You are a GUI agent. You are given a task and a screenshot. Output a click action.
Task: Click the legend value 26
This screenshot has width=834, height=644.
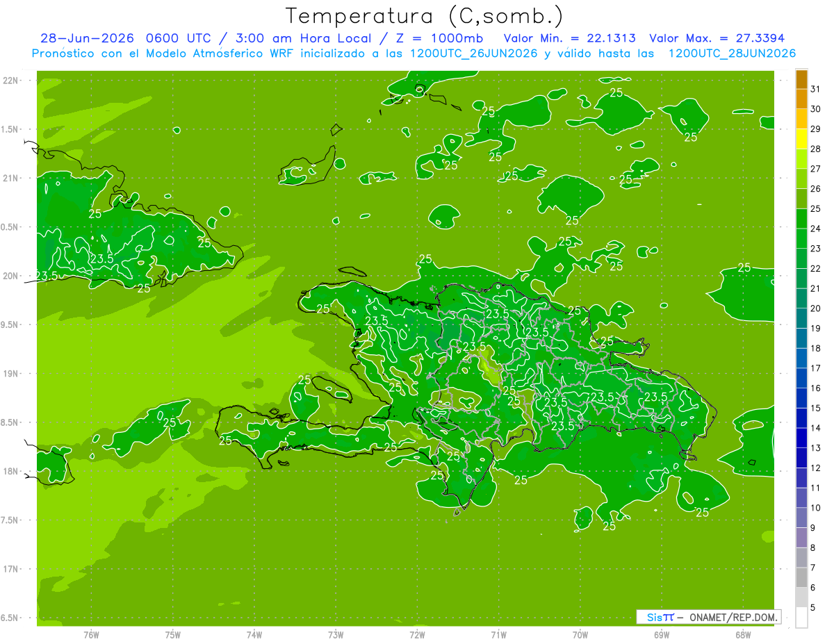point(815,188)
